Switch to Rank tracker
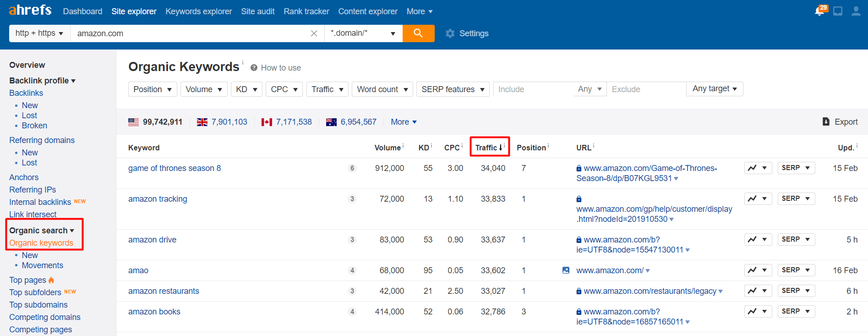868x336 pixels. [x=306, y=11]
